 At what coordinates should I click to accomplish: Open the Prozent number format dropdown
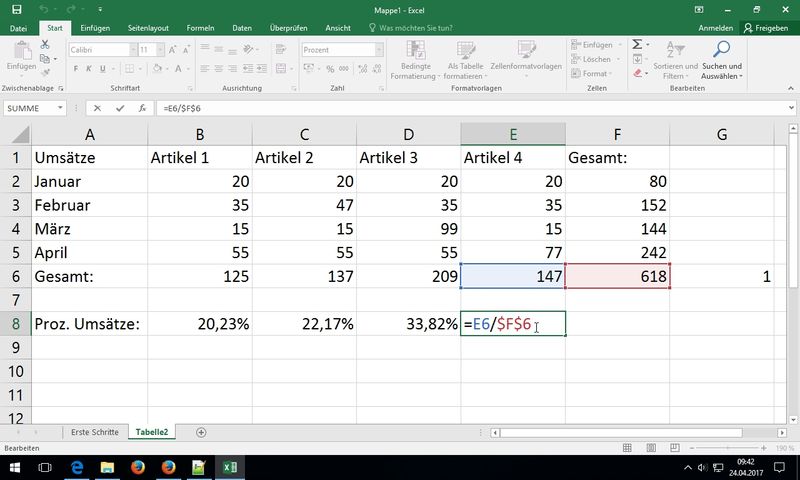pyautogui.click(x=379, y=49)
